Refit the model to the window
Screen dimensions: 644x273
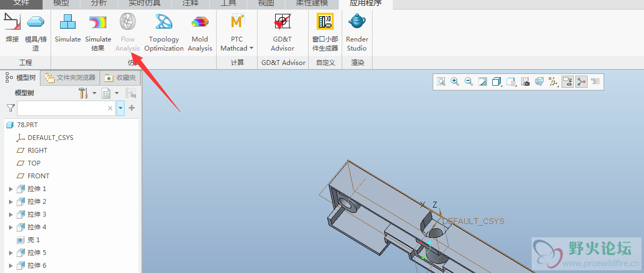pos(441,81)
